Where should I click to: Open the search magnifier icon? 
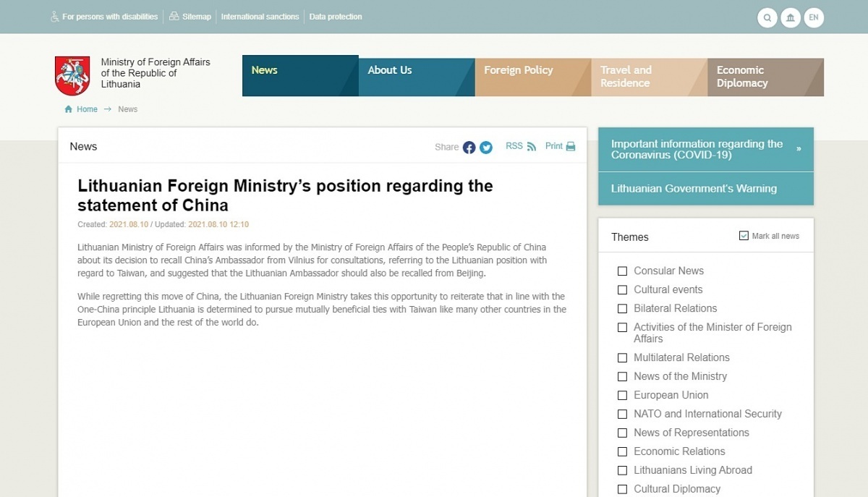pyautogui.click(x=767, y=17)
